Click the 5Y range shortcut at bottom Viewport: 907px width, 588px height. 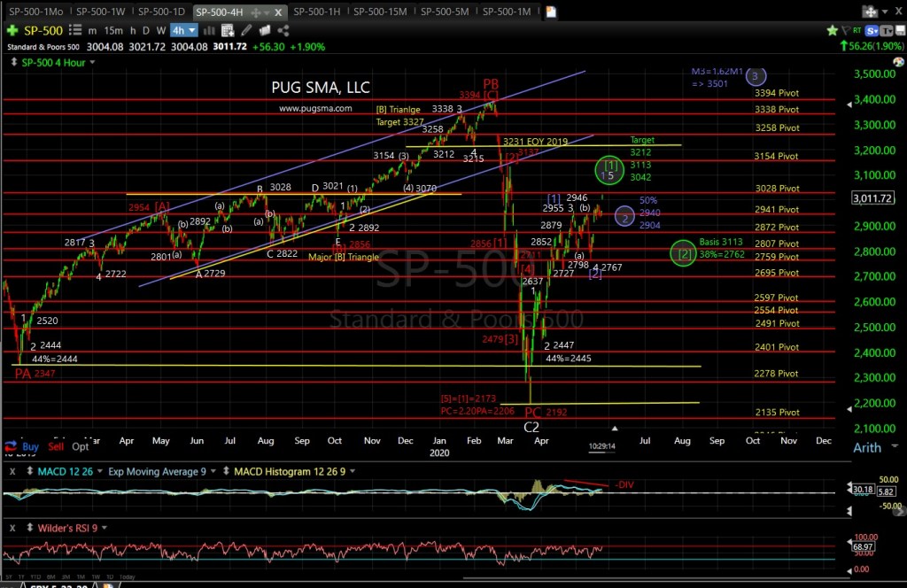(x=9, y=577)
